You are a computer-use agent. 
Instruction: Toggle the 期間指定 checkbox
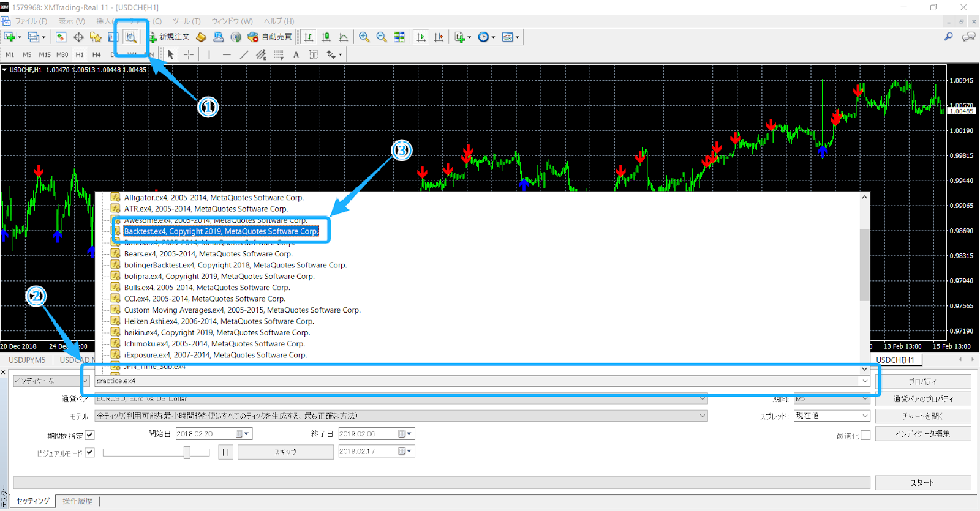point(90,435)
